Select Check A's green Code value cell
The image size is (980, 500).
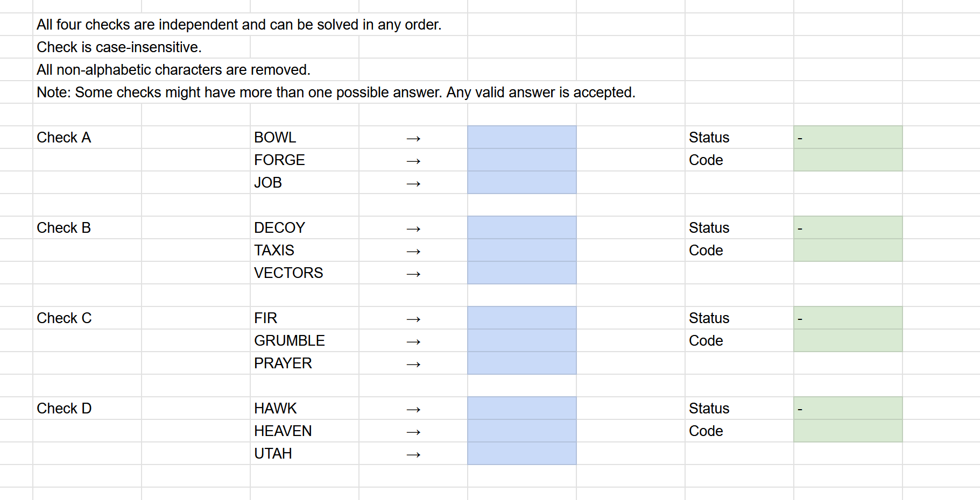(x=848, y=160)
